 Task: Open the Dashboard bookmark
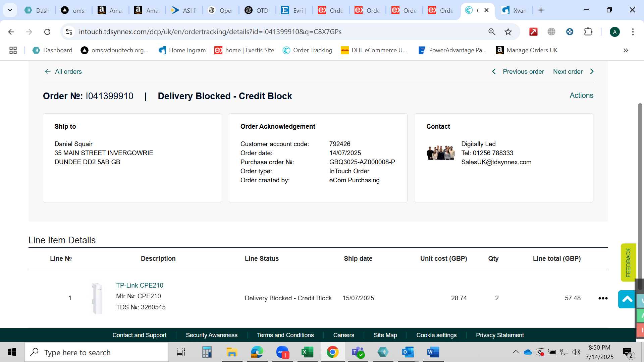click(x=52, y=50)
